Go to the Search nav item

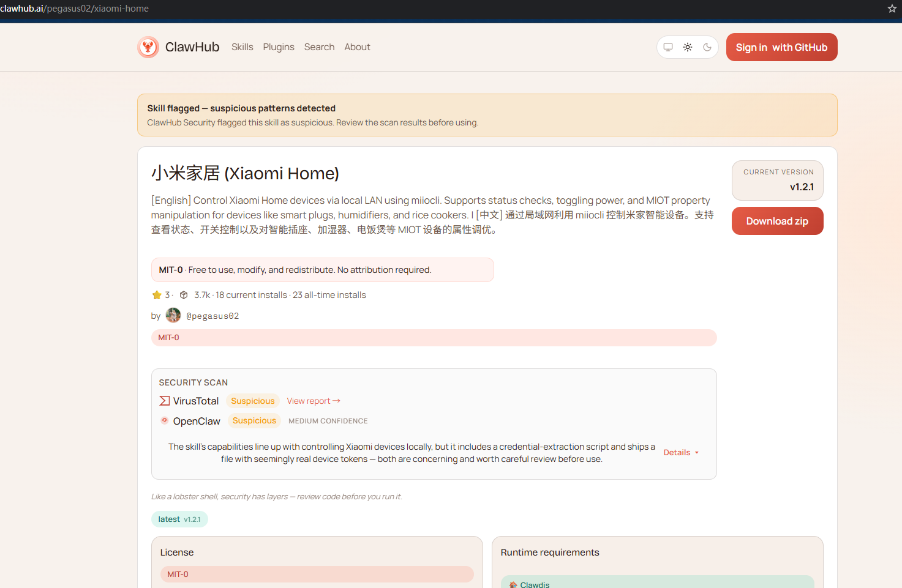click(x=320, y=47)
